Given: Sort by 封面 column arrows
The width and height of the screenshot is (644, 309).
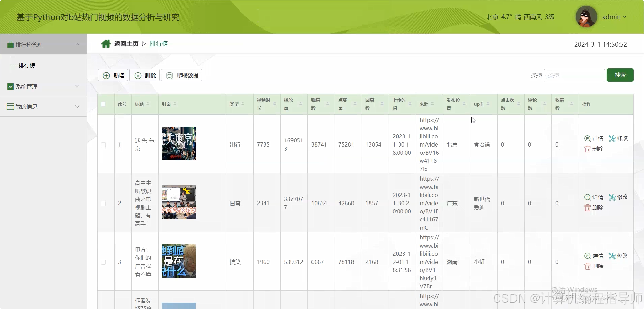Looking at the screenshot, I should (x=175, y=104).
